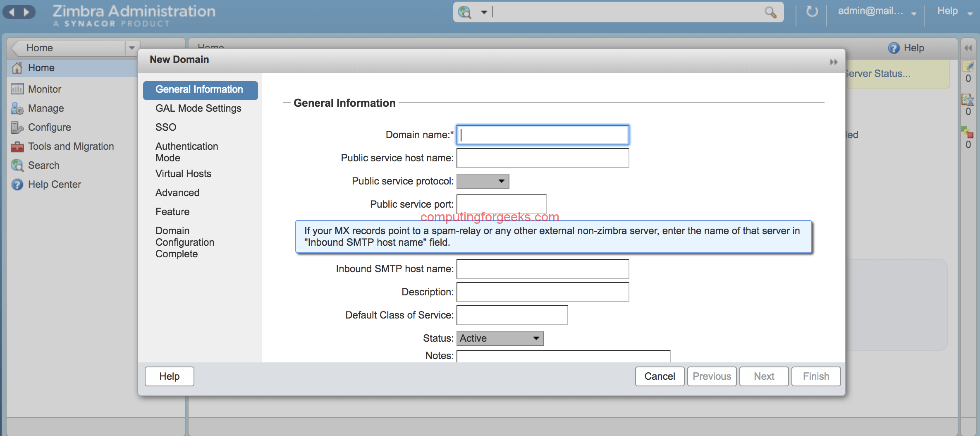Click the Cancel button
980x436 pixels.
660,376
